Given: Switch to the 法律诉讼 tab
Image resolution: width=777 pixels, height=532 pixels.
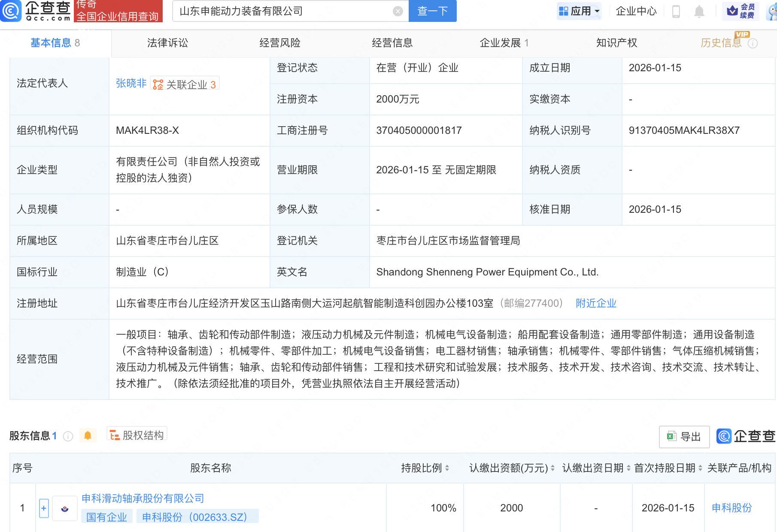Looking at the screenshot, I should [x=167, y=42].
